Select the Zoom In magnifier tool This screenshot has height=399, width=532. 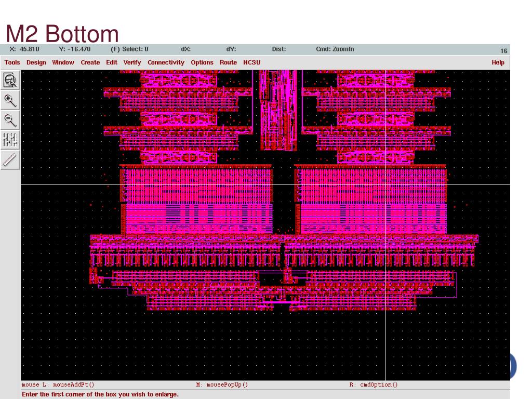pos(10,100)
